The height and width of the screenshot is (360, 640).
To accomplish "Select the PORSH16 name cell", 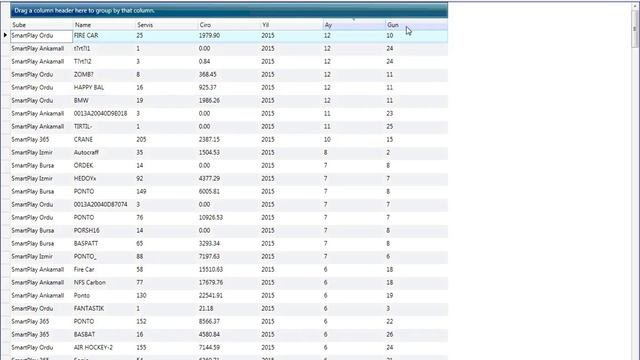I will 104,231.
